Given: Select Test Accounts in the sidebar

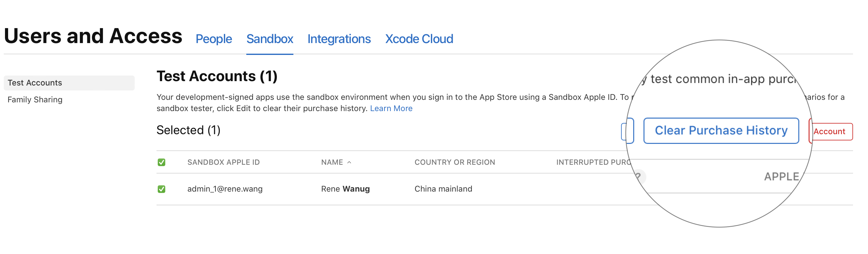Looking at the screenshot, I should point(35,83).
